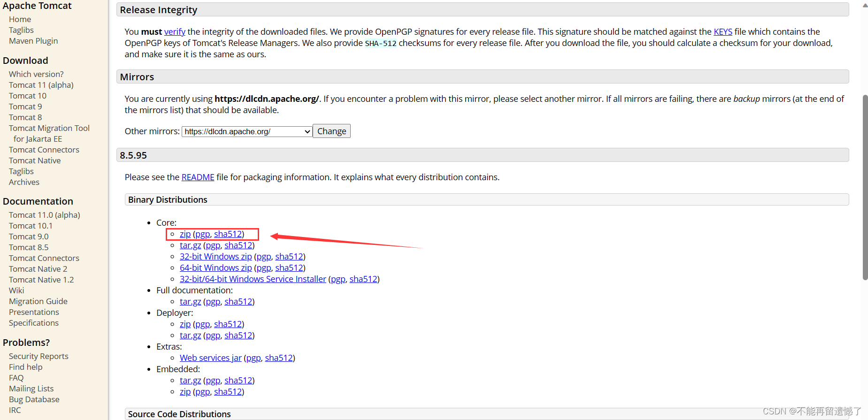Open the verify integrity link
This screenshot has height=420, width=868.
(175, 31)
